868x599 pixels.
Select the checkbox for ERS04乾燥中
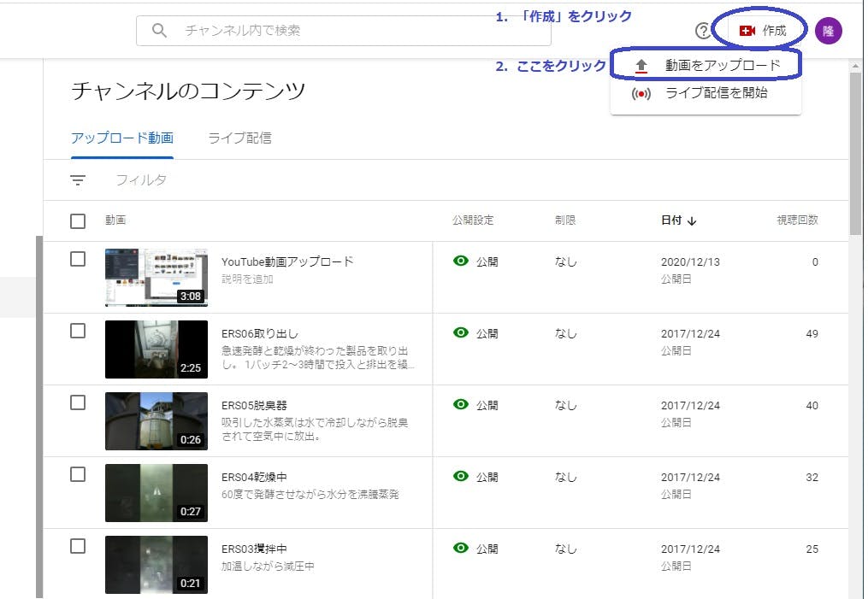[x=78, y=474]
